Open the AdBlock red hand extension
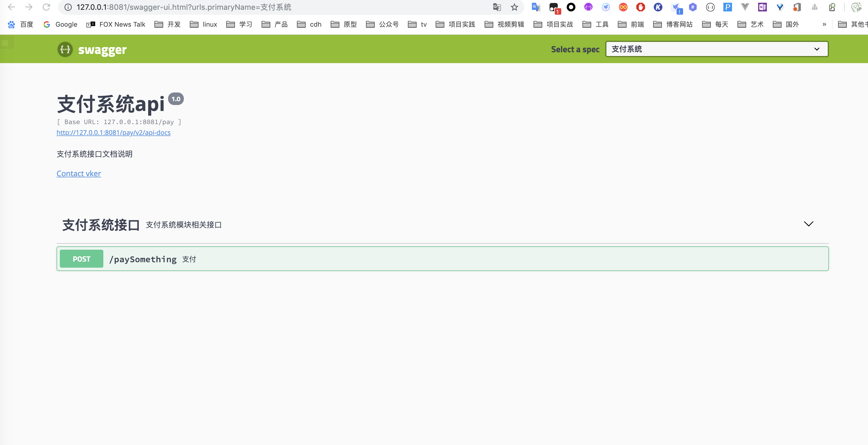868x445 pixels. (640, 7)
